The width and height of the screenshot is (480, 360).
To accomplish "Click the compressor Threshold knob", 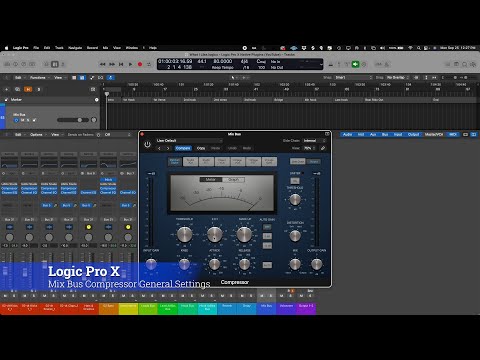I will 184,234.
